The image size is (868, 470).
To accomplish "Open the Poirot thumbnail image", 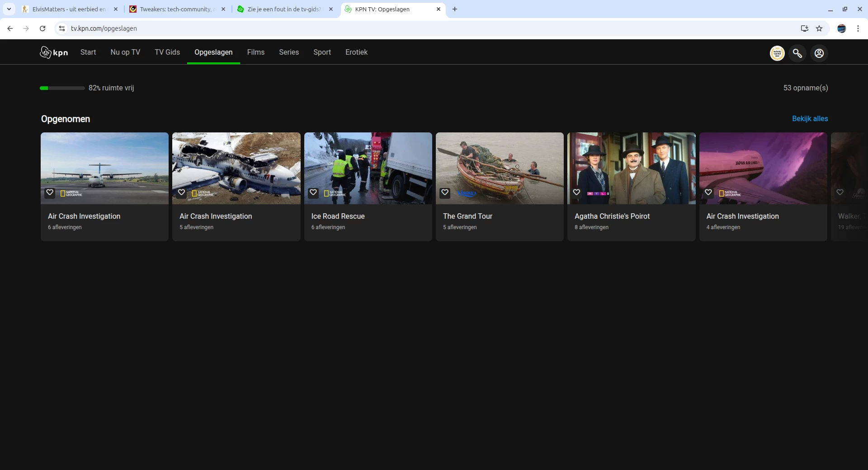I will [x=632, y=168].
